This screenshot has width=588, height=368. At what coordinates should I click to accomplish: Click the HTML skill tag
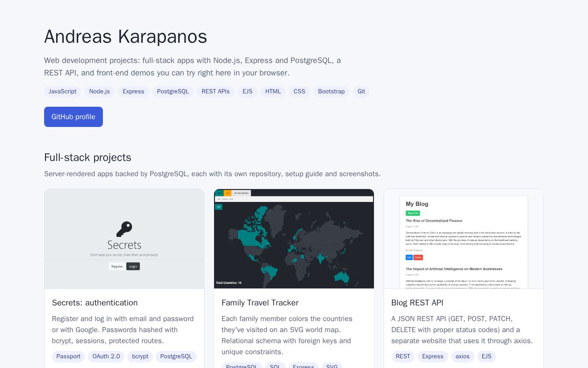(x=273, y=92)
